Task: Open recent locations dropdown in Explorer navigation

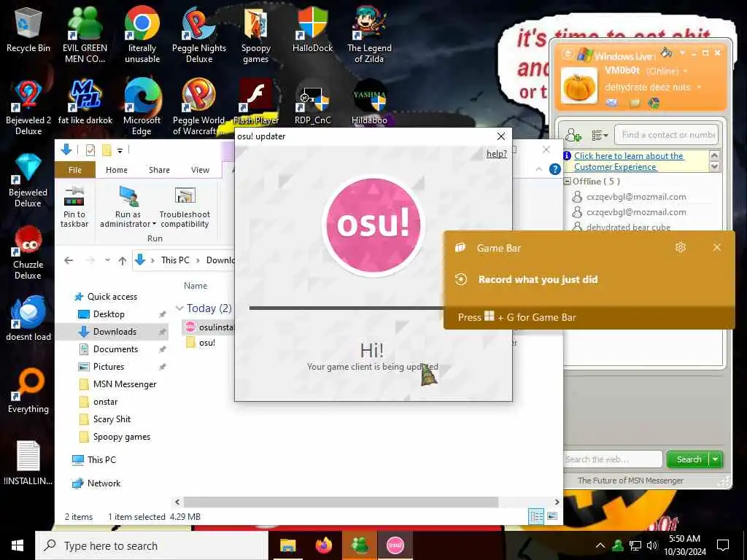Action: coord(108,260)
